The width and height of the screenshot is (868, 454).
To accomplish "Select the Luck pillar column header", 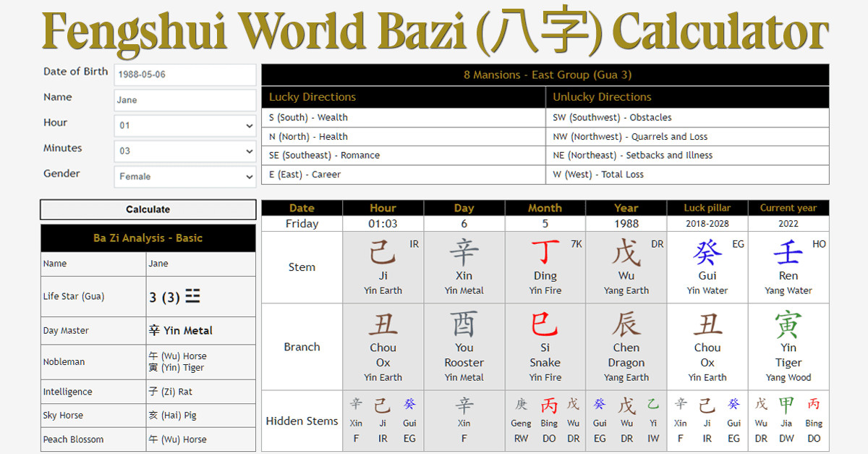I will coord(707,208).
